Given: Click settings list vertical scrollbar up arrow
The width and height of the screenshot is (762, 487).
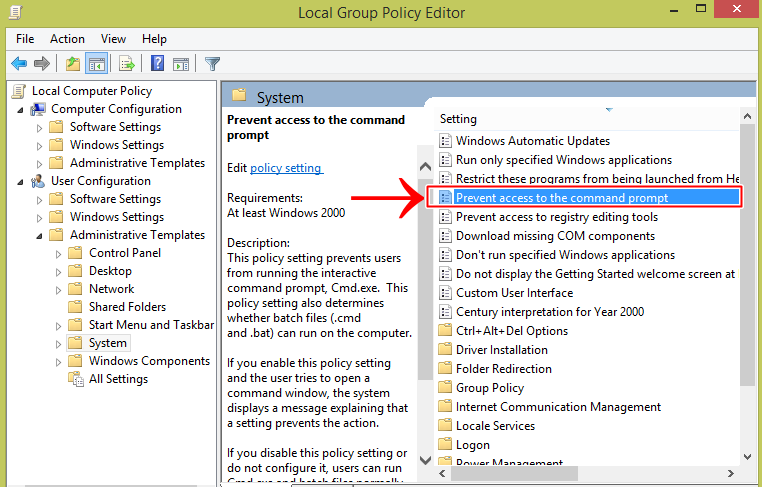Looking at the screenshot, I should [x=747, y=116].
